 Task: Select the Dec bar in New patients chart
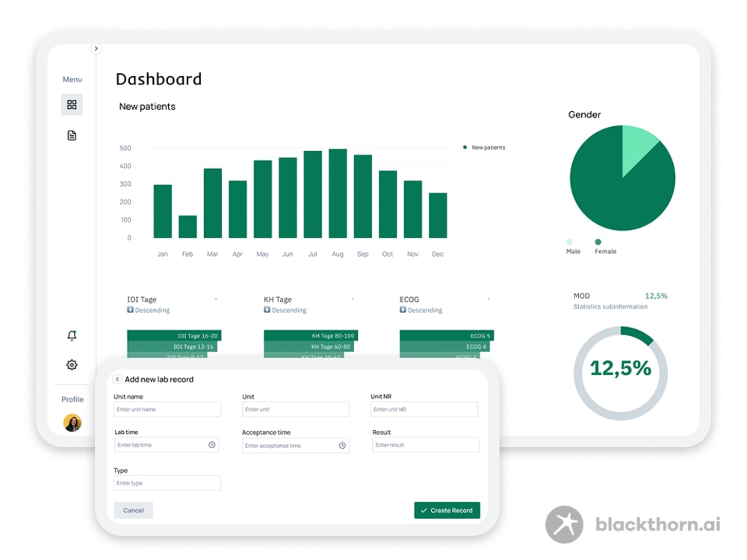tap(438, 215)
